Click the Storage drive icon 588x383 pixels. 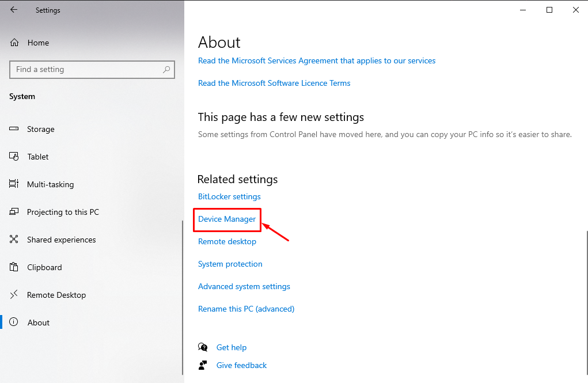(14, 128)
